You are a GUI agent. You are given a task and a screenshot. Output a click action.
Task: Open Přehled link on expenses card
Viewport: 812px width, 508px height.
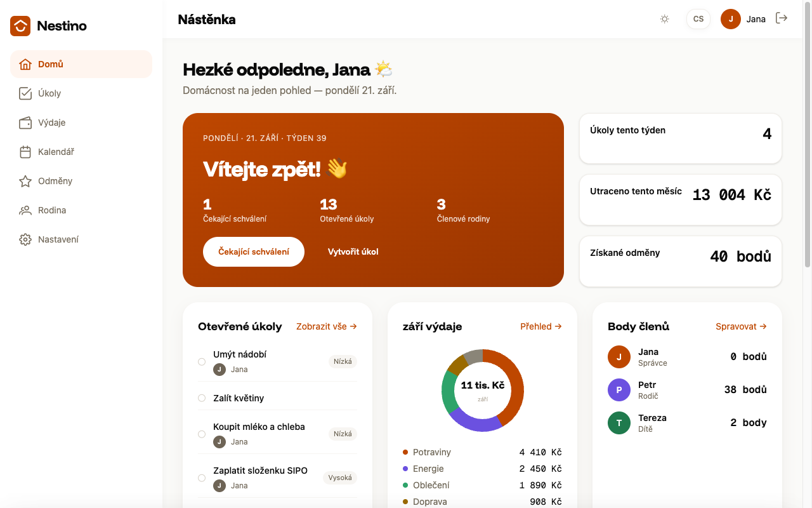[x=541, y=326]
